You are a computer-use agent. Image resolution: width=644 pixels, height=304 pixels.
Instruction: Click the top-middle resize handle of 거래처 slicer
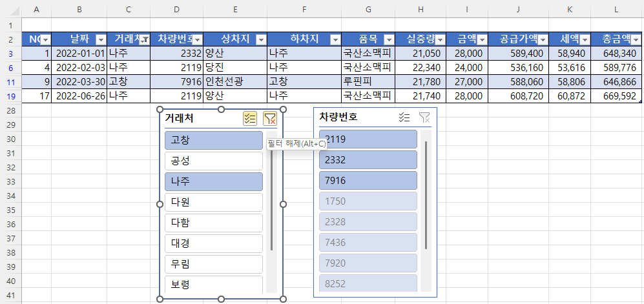click(221, 109)
